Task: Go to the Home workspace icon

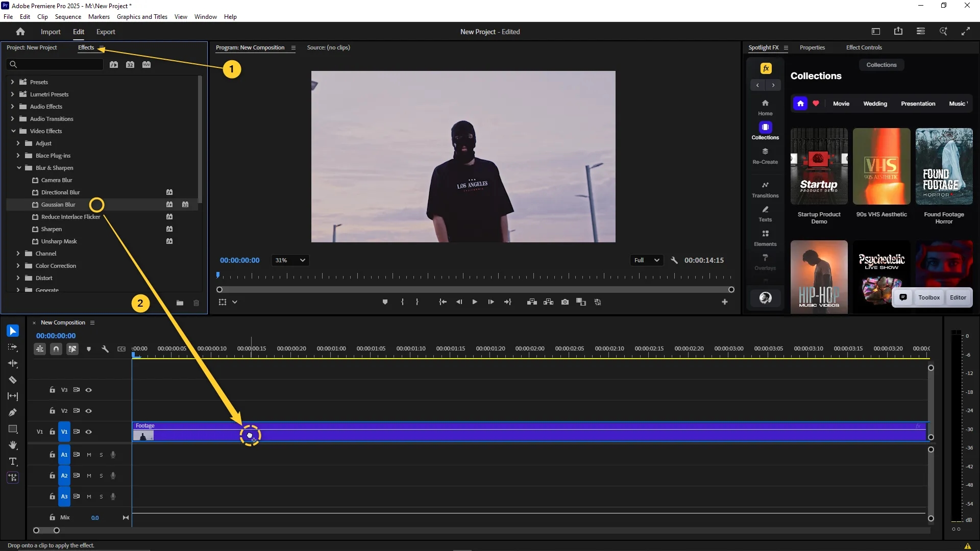Action: 20,32
